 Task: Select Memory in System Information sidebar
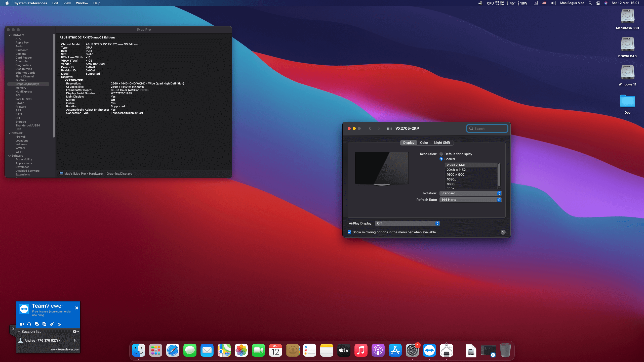pos(21,88)
